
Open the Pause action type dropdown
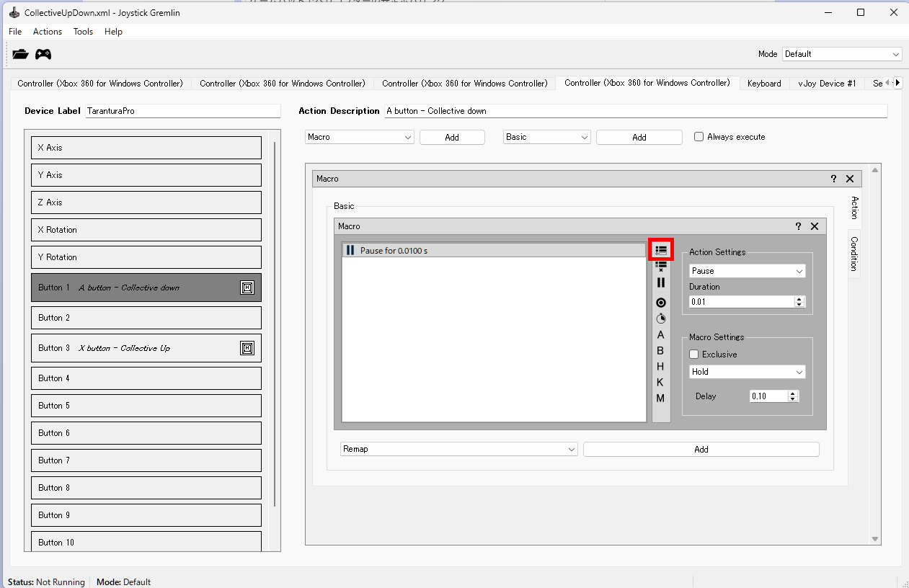[747, 271]
